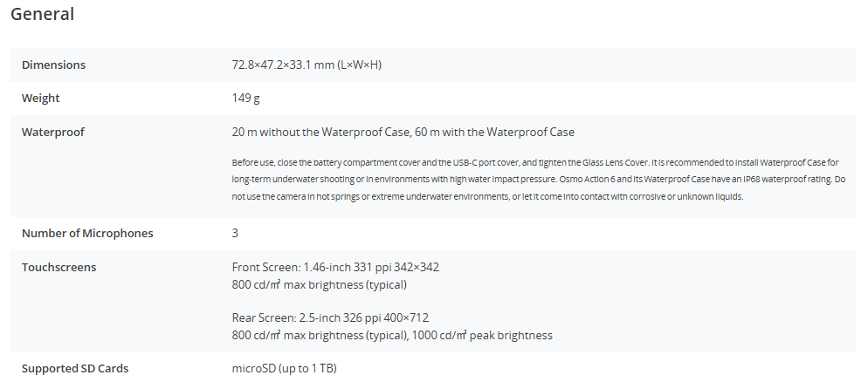The image size is (868, 382).
Task: Select the Supported SD Cards label
Action: point(75,368)
